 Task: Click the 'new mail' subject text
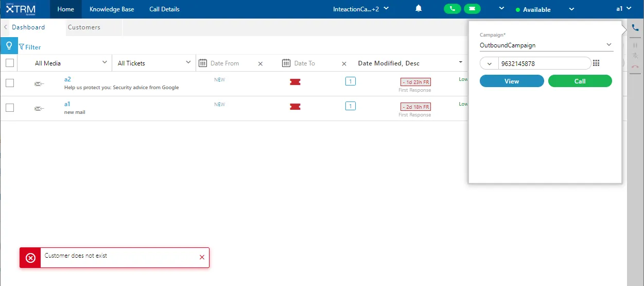tap(75, 112)
